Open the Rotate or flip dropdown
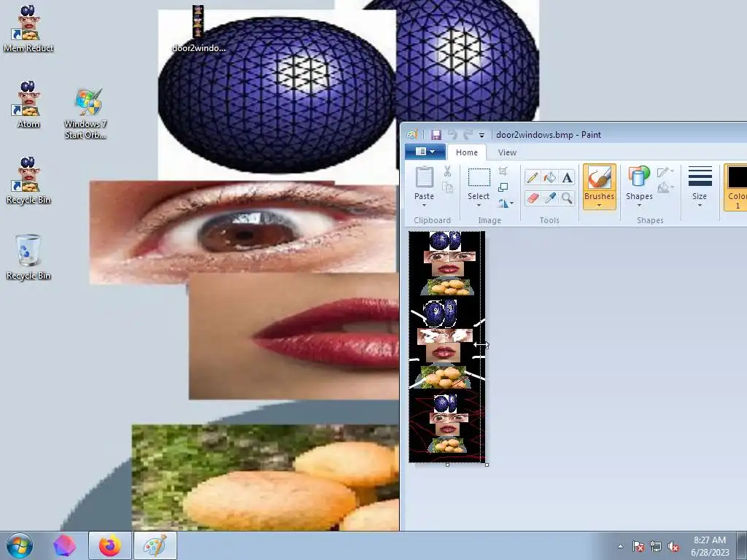 [506, 203]
